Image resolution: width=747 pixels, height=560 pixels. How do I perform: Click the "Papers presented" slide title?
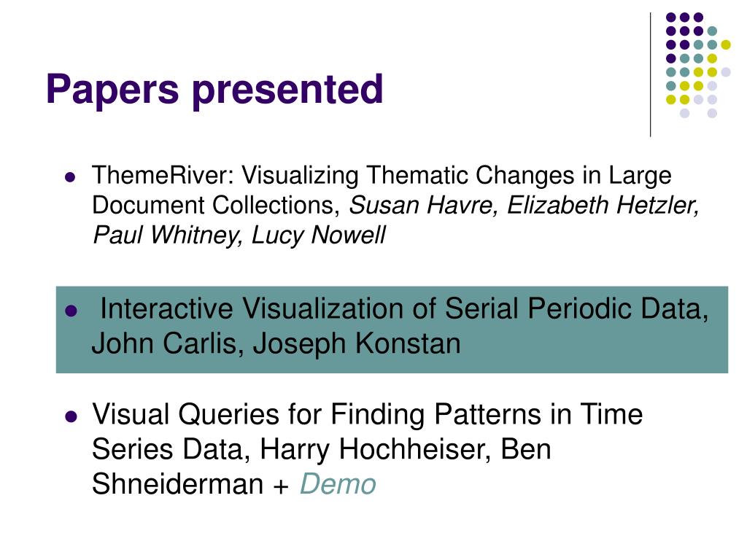[x=214, y=90]
